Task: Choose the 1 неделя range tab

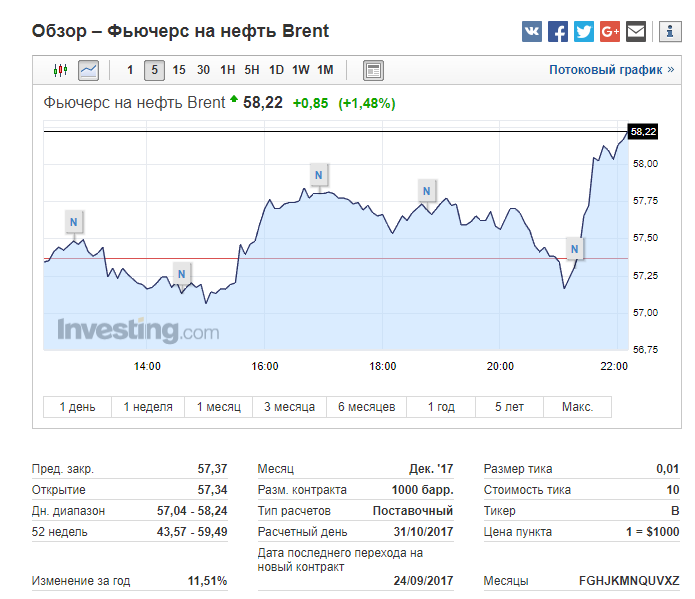Action: click(148, 407)
